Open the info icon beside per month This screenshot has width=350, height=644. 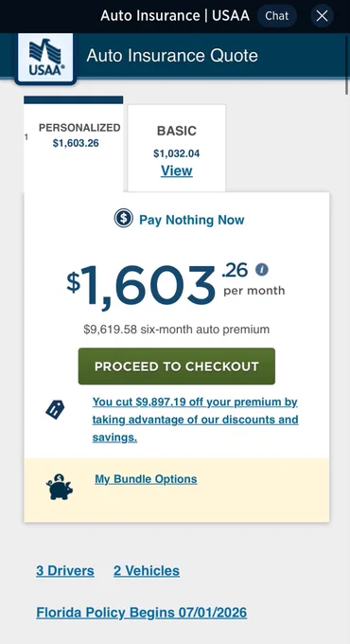262,270
